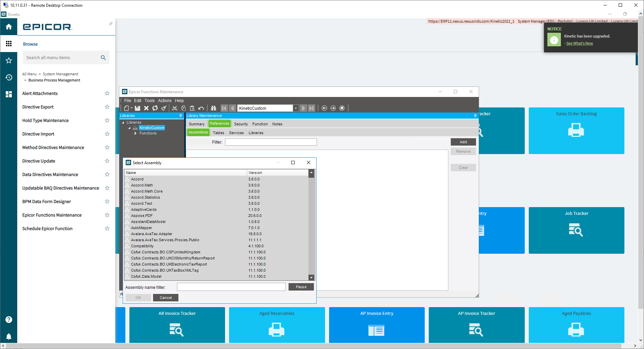Screen dimensions: 644x349
Task: Click Cancel in Select Assembly dialog
Action: pos(166,298)
